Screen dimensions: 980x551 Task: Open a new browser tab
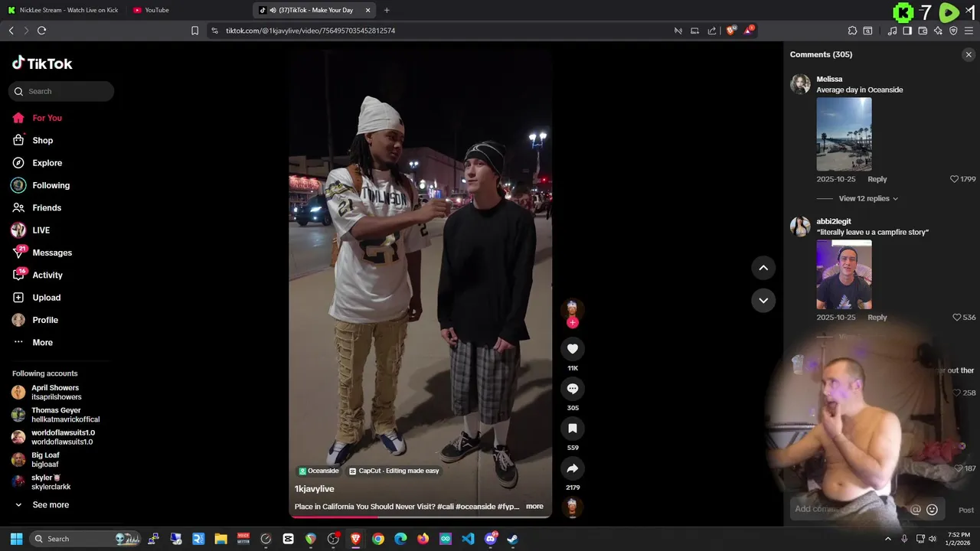(387, 10)
